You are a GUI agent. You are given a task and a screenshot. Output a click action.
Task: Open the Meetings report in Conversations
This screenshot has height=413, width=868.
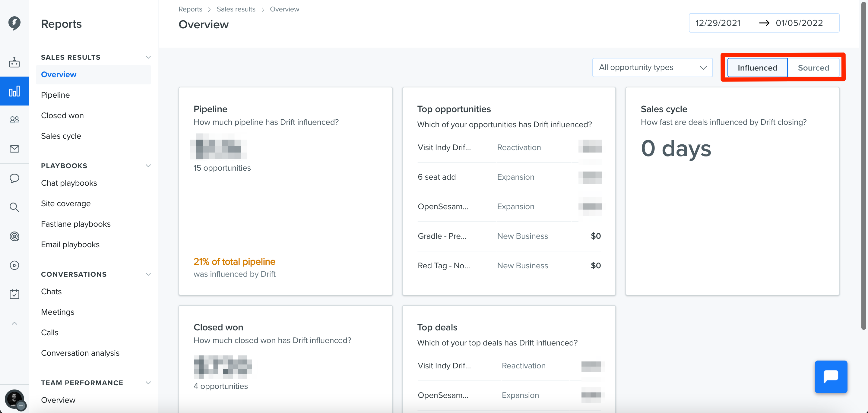point(58,312)
